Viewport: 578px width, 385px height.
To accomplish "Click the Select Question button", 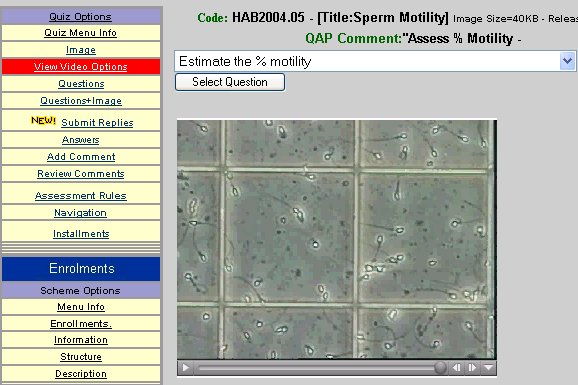I will [230, 82].
